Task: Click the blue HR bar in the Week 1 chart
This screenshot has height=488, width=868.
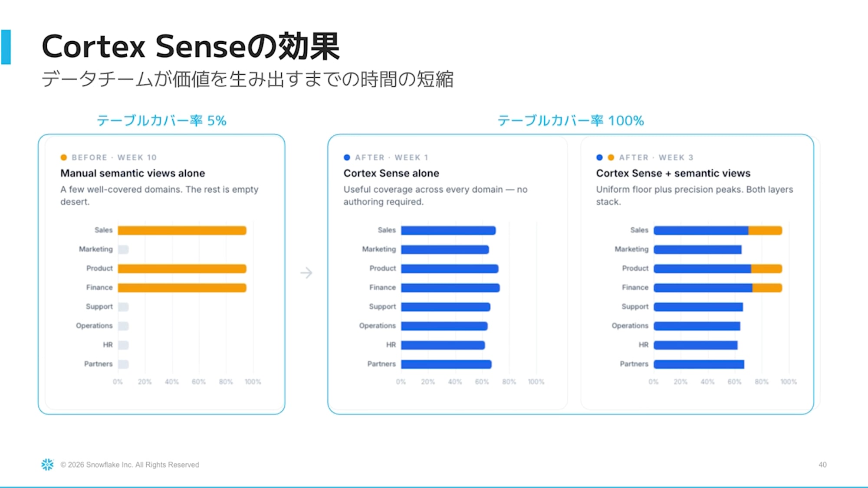Action: point(443,345)
